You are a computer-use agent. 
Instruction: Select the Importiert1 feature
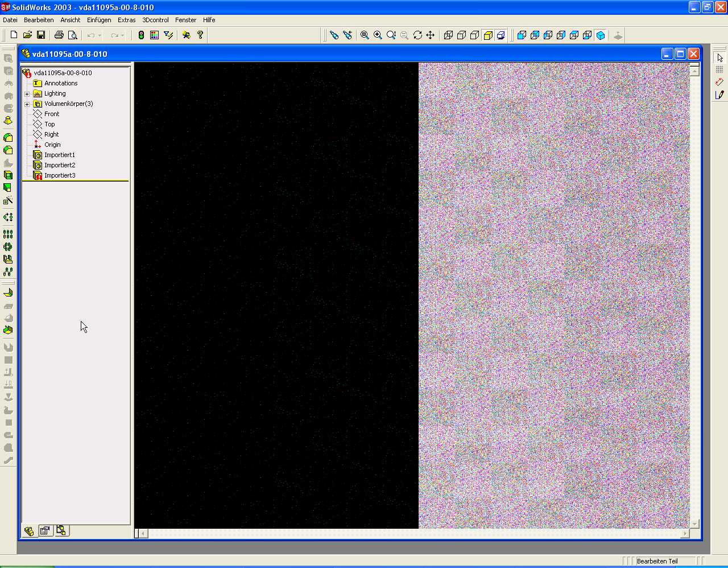pyautogui.click(x=59, y=155)
